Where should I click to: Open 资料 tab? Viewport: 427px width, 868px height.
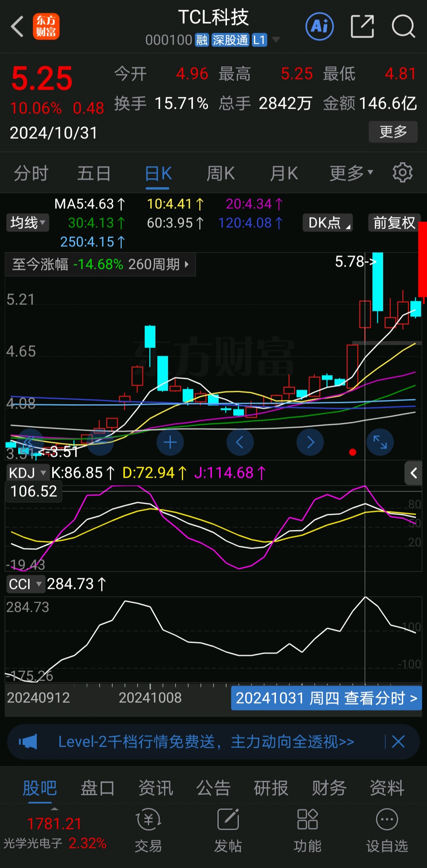(387, 788)
